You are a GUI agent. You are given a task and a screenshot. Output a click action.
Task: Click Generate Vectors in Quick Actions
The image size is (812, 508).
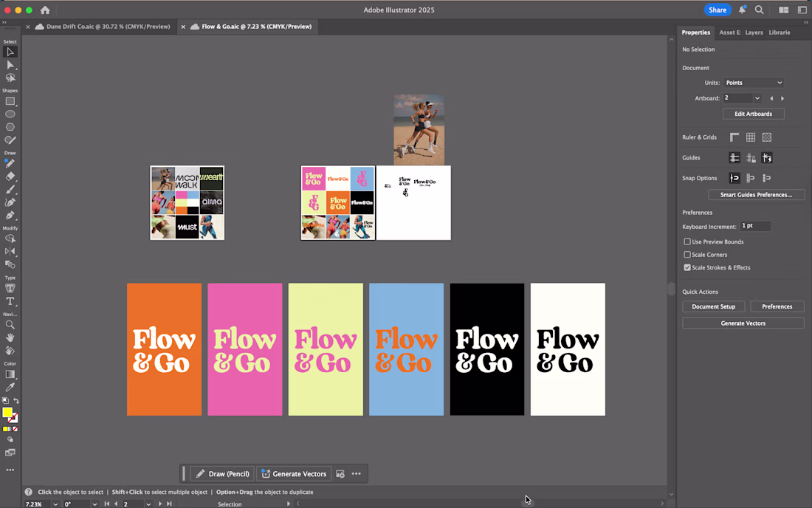click(743, 323)
